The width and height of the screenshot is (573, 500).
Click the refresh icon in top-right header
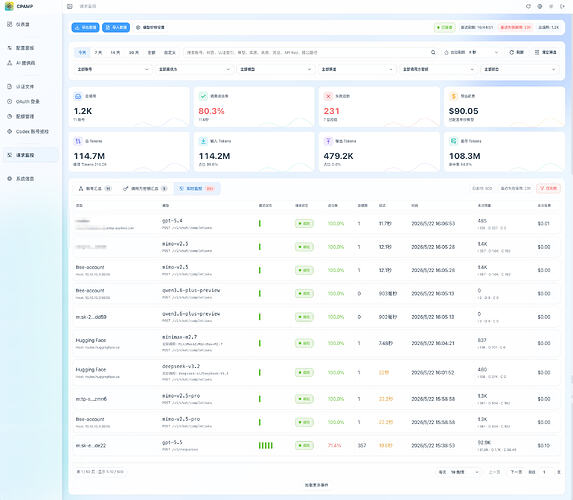tap(528, 6)
